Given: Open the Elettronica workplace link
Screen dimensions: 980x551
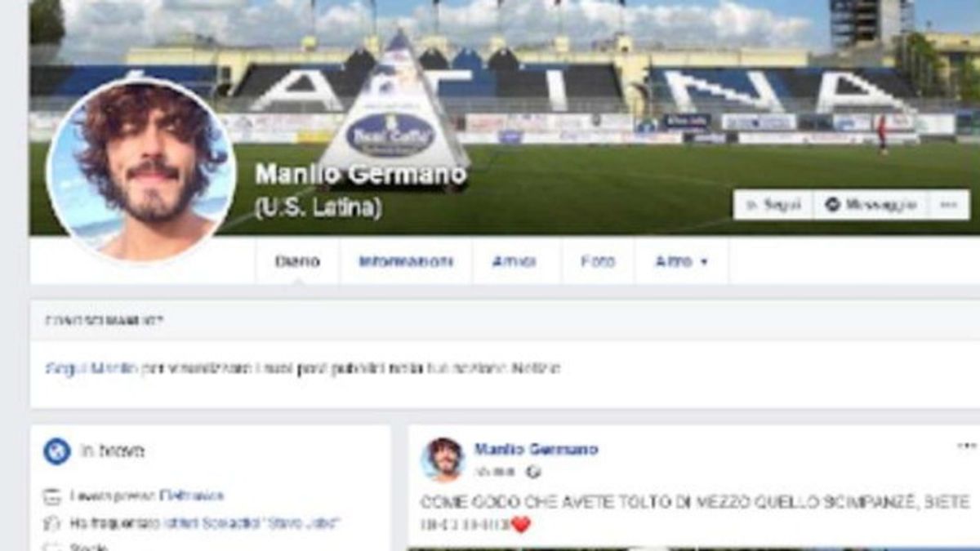Looking at the screenshot, I should [x=192, y=495].
